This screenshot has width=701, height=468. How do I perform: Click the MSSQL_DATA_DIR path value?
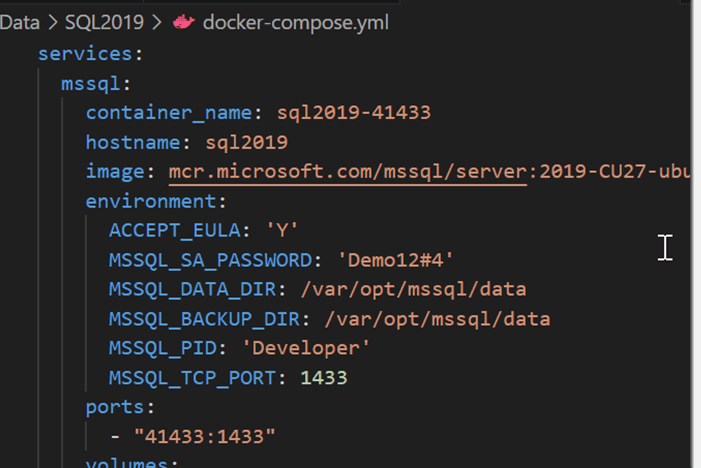pyautogui.click(x=412, y=289)
